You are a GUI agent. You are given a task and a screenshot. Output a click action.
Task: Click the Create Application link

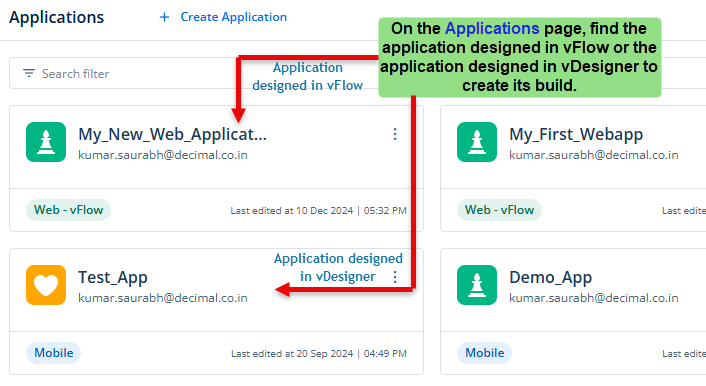pos(233,17)
